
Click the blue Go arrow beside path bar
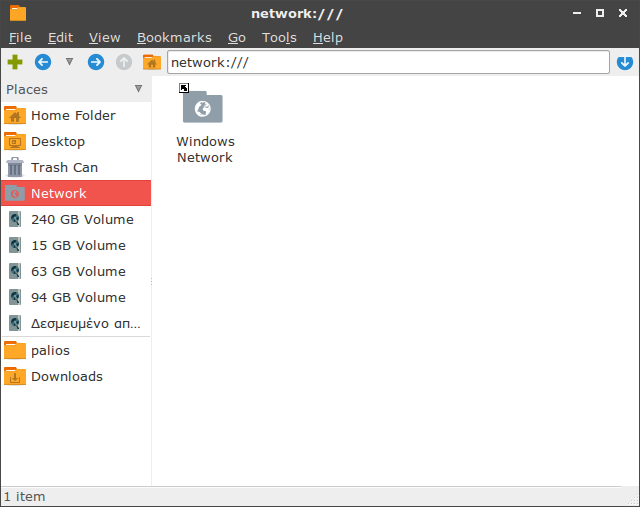pos(625,62)
